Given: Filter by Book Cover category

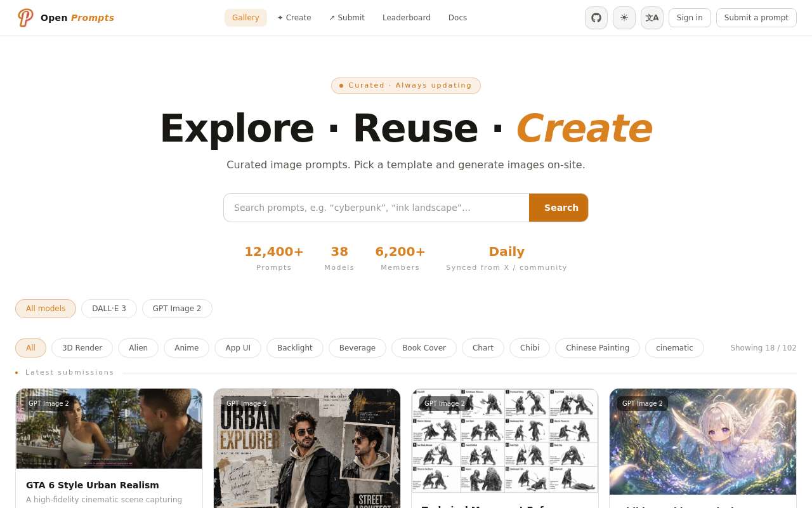Looking at the screenshot, I should (x=424, y=348).
